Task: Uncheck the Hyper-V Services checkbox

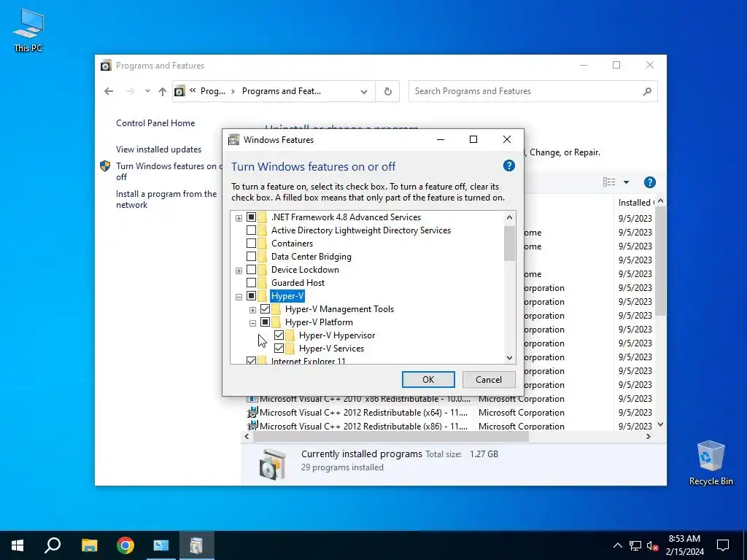Action: 279,348
